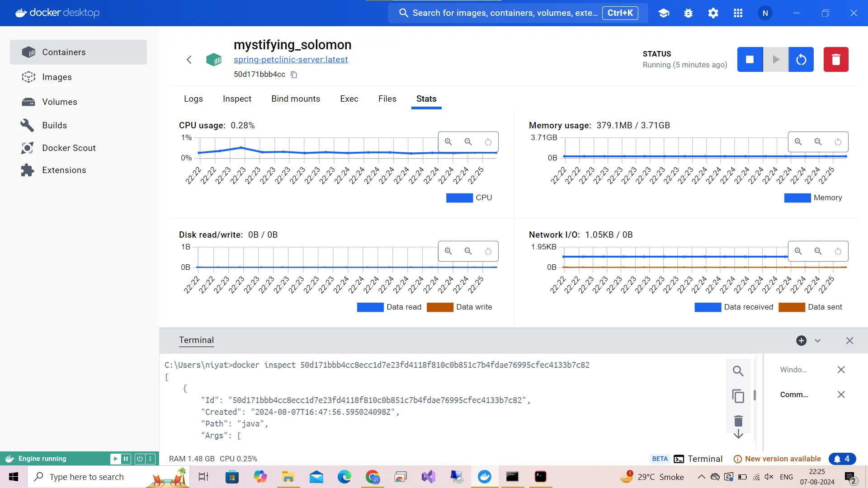Zoom in on the CPU usage chart
Image resolution: width=868 pixels, height=488 pixels.
coord(448,142)
